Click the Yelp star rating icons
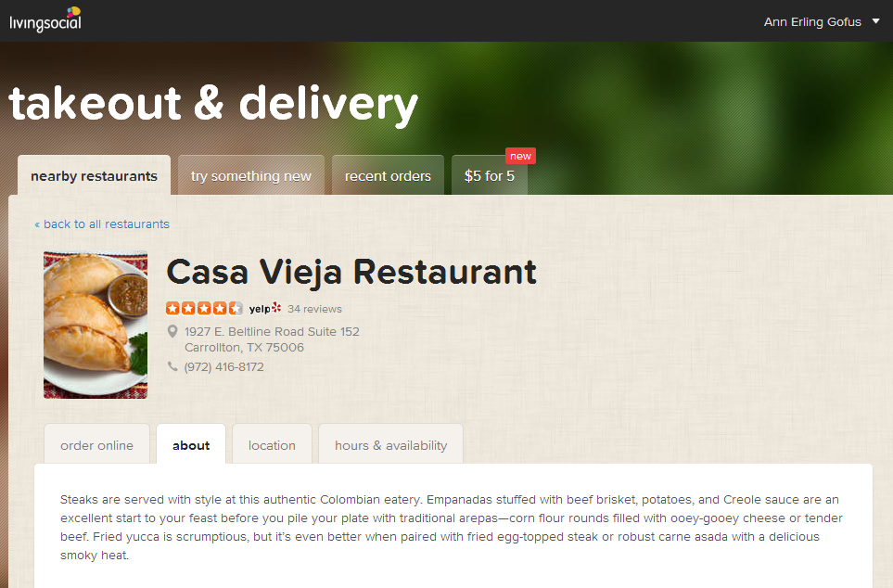Viewport: 893px width, 588px height. (x=204, y=308)
